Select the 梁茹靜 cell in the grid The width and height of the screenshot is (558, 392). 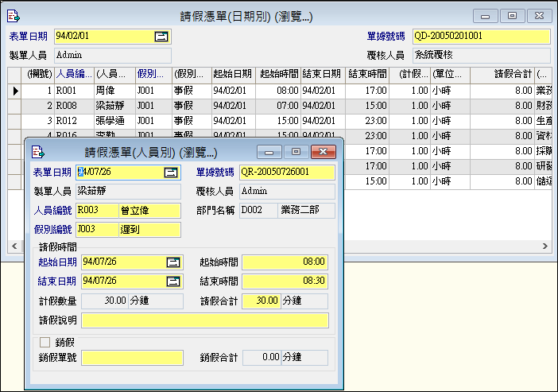click(x=112, y=105)
